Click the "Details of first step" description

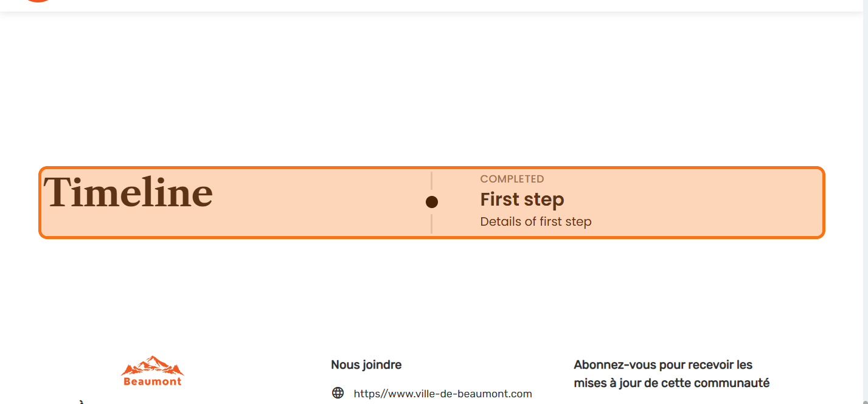pyautogui.click(x=535, y=221)
